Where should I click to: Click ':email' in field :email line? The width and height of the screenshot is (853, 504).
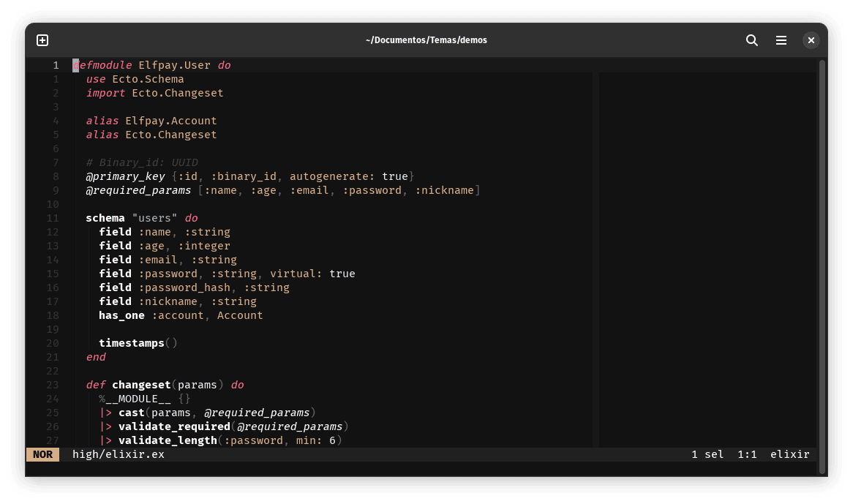(x=158, y=260)
